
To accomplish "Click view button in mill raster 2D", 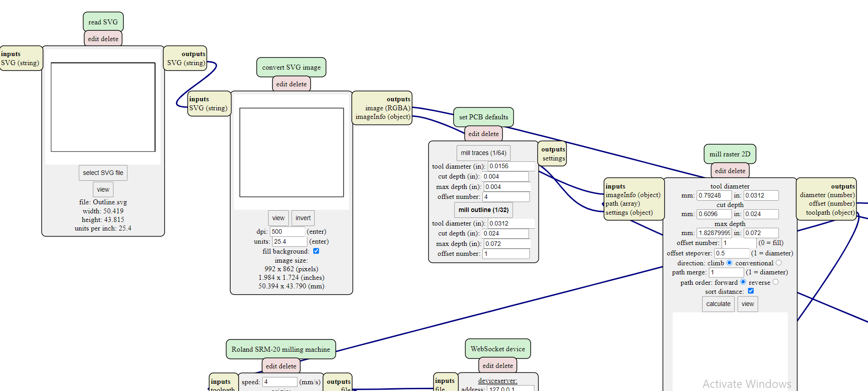I will tap(748, 304).
